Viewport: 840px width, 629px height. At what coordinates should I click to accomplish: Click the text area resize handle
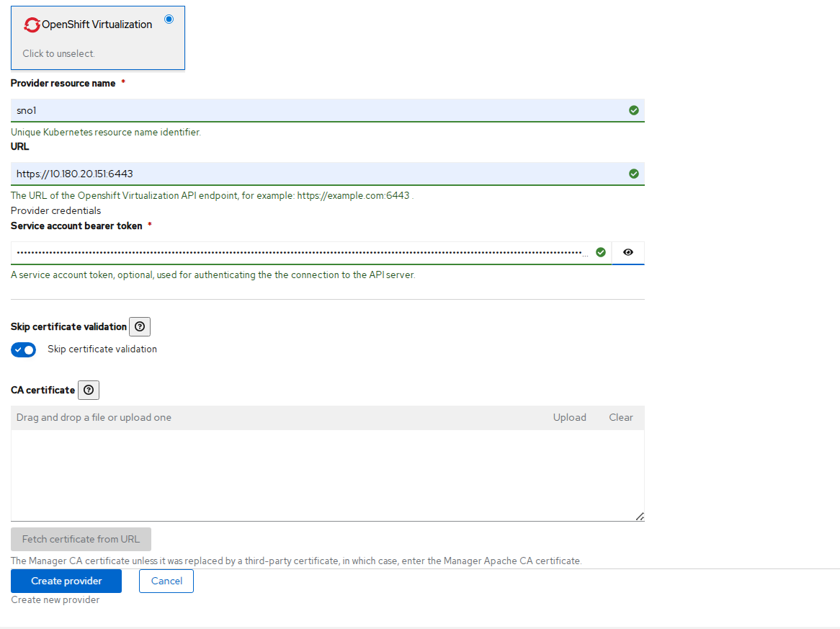pyautogui.click(x=640, y=516)
